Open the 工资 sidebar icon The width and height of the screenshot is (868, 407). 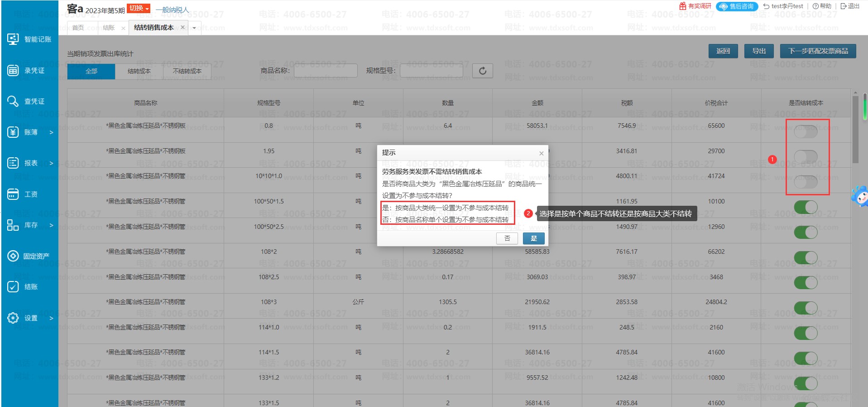pos(13,194)
